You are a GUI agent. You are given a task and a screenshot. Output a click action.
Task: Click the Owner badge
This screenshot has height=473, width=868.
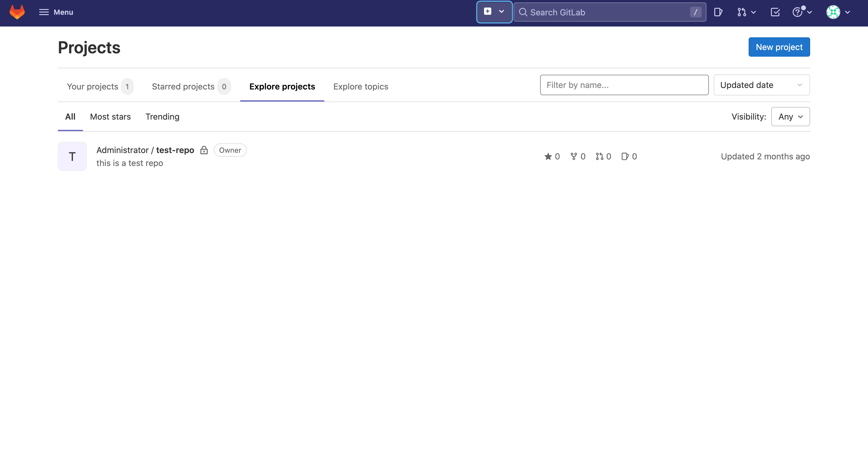click(230, 150)
